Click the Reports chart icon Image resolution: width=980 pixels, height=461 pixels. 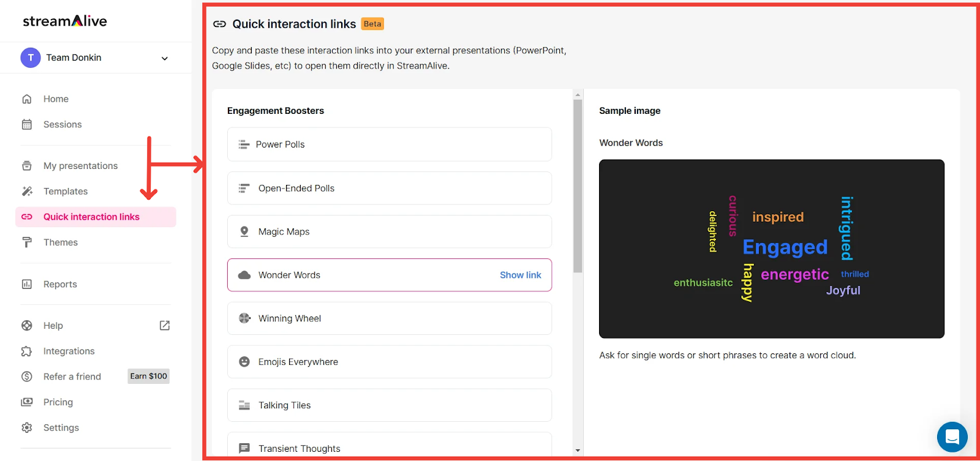(x=27, y=284)
